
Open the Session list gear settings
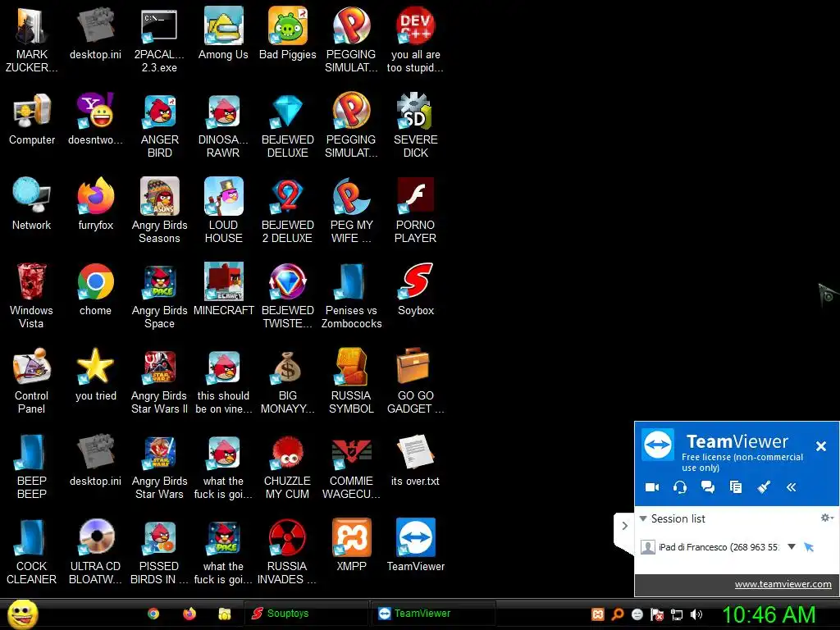coord(827,518)
